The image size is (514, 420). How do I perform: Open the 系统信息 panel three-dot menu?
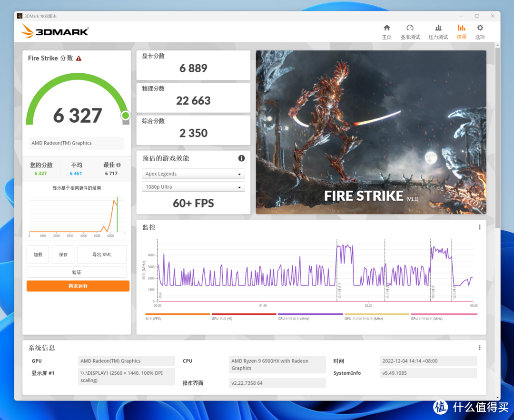pos(479,348)
